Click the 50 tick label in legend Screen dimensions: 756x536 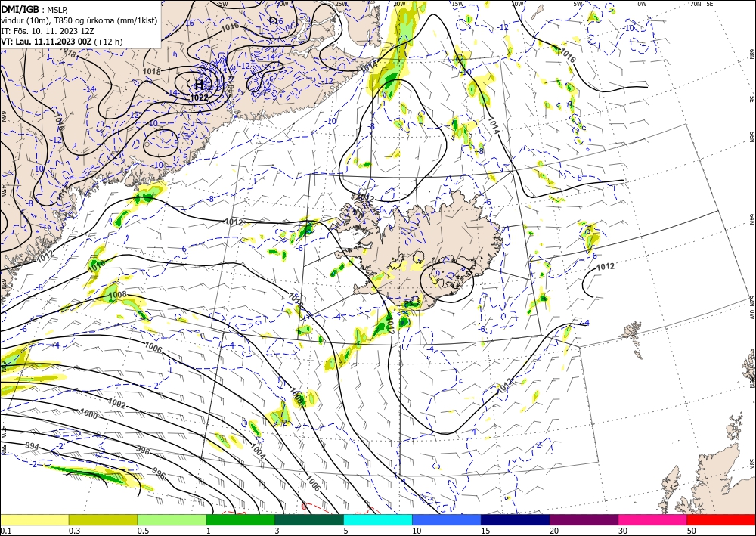[692, 531]
